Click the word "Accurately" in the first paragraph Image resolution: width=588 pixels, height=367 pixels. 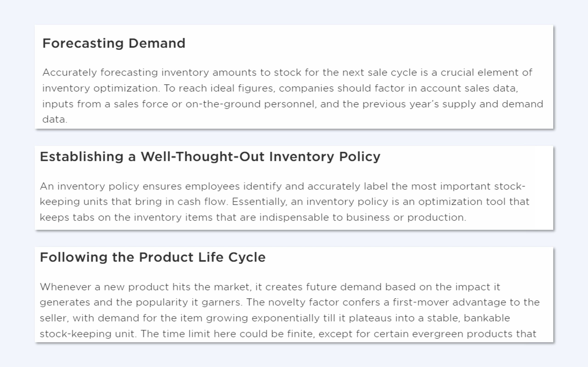tap(70, 72)
